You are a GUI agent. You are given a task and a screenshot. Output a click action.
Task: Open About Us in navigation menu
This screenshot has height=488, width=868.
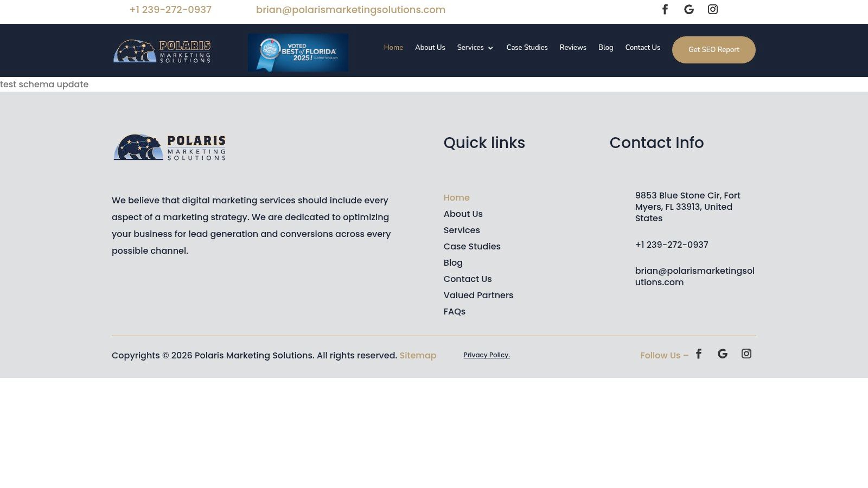[430, 48]
